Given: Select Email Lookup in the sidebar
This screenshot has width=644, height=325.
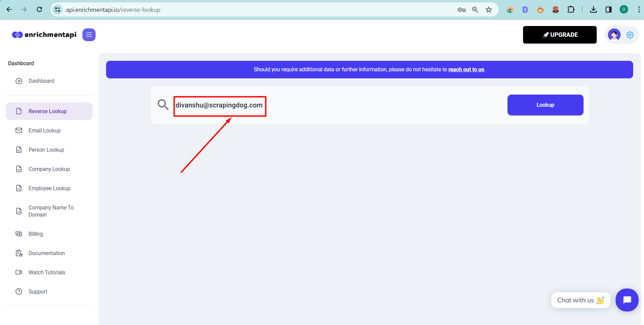Looking at the screenshot, I should tap(44, 130).
